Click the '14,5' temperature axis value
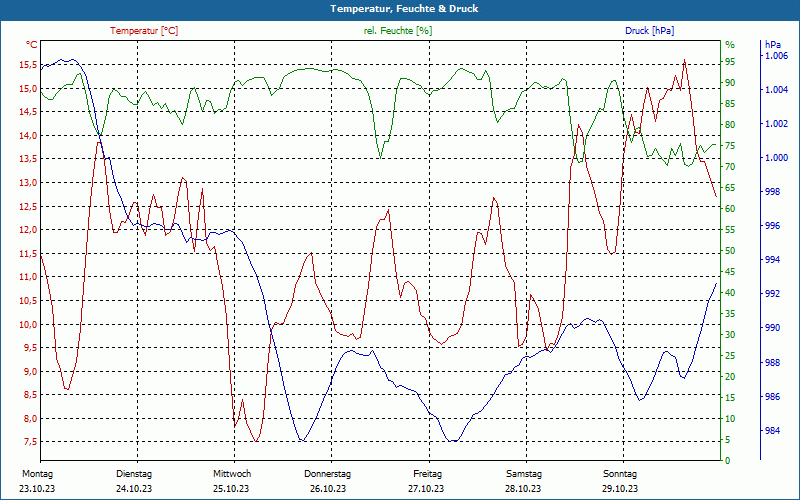This screenshot has height=500, width=800. pos(28,112)
